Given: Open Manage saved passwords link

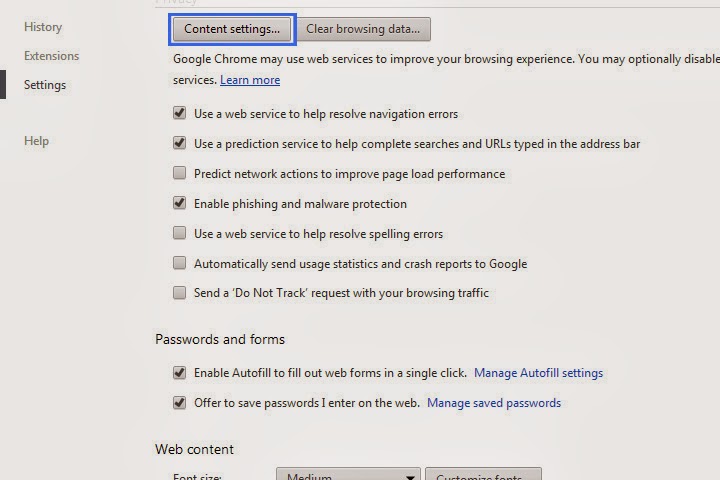Looking at the screenshot, I should pyautogui.click(x=494, y=403).
